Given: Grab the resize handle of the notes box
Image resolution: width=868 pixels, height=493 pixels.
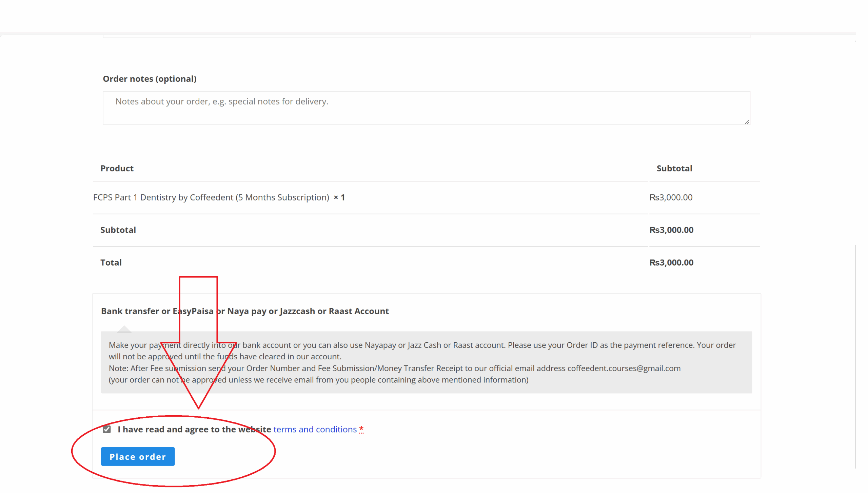Looking at the screenshot, I should pos(747,122).
